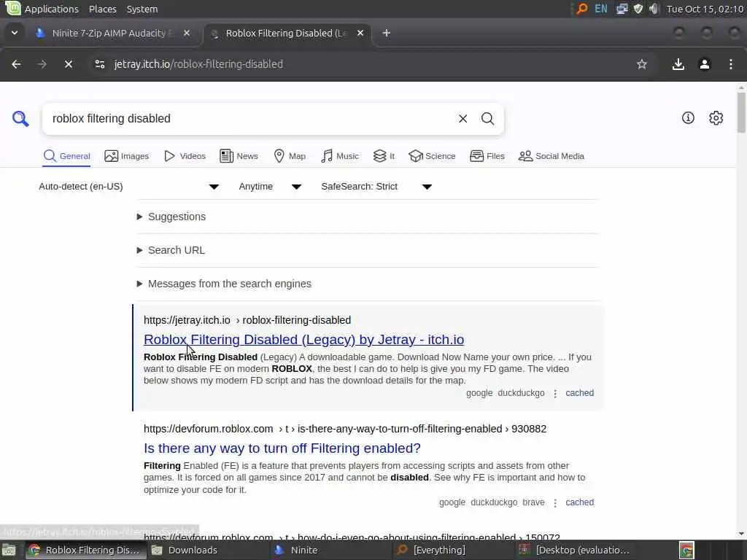Switch to the Files category
The width and height of the screenshot is (747, 560).
click(487, 156)
